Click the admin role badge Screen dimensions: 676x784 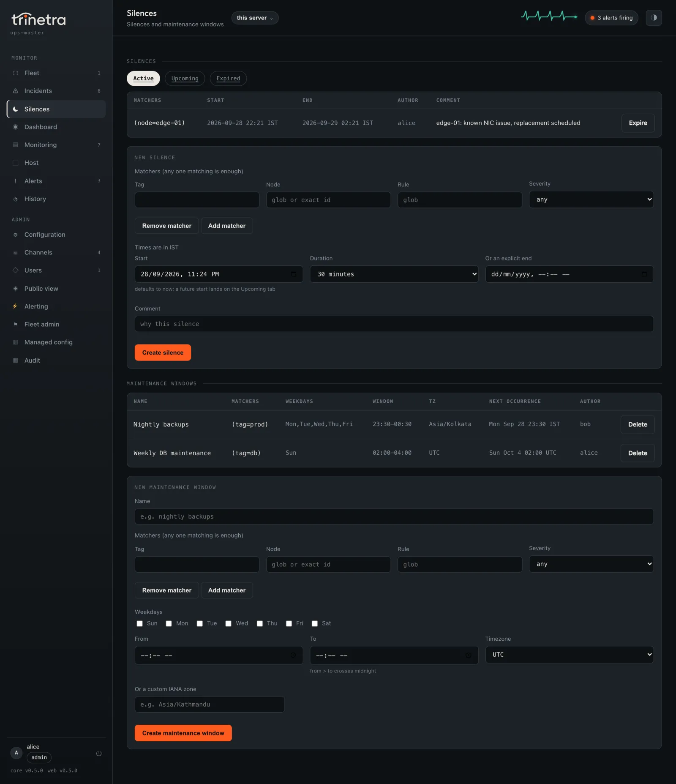pyautogui.click(x=39, y=757)
